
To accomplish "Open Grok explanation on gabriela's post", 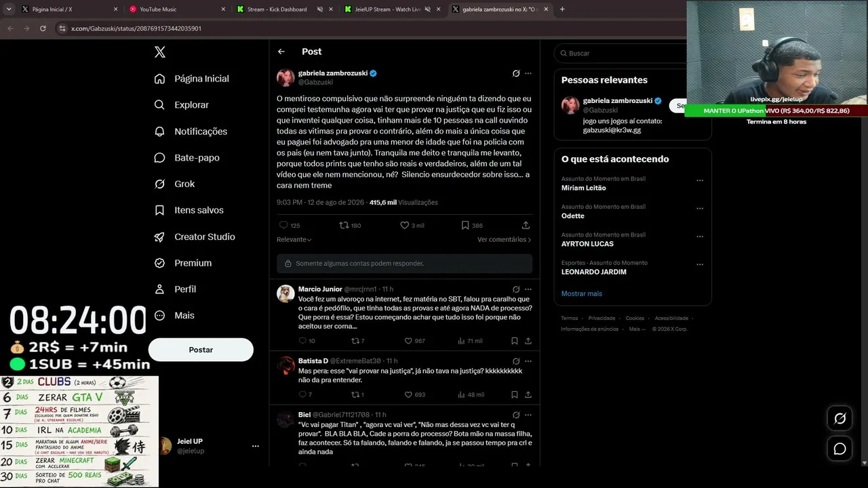I will [516, 73].
